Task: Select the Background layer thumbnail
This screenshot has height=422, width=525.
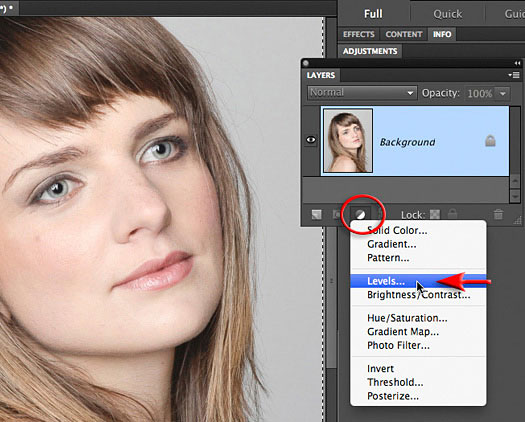Action: point(348,141)
